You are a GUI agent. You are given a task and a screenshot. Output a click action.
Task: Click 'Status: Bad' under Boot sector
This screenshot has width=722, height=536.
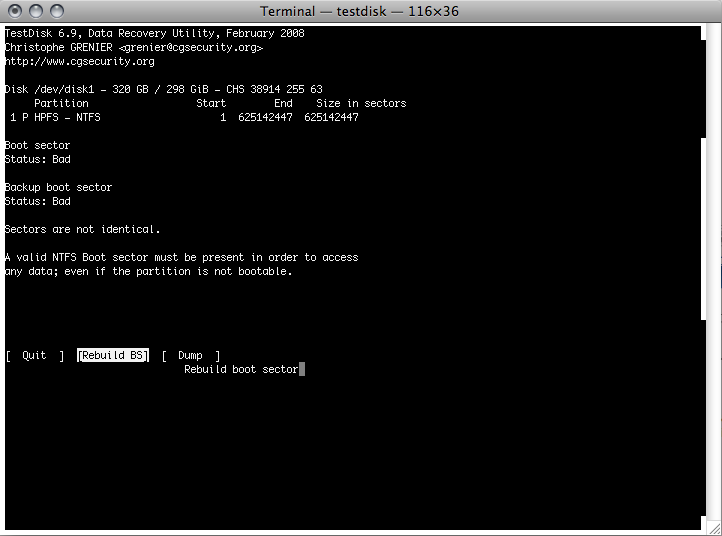(x=38, y=159)
